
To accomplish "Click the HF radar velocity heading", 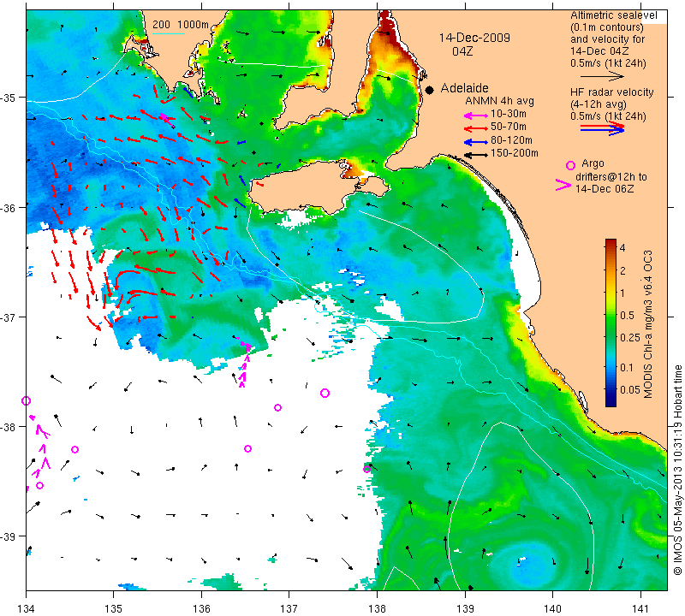I will click(612, 92).
